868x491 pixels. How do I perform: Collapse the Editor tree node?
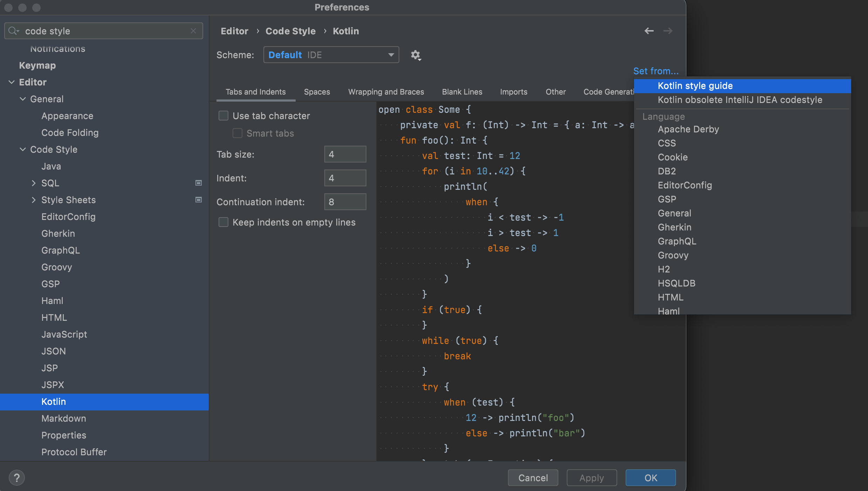[12, 82]
